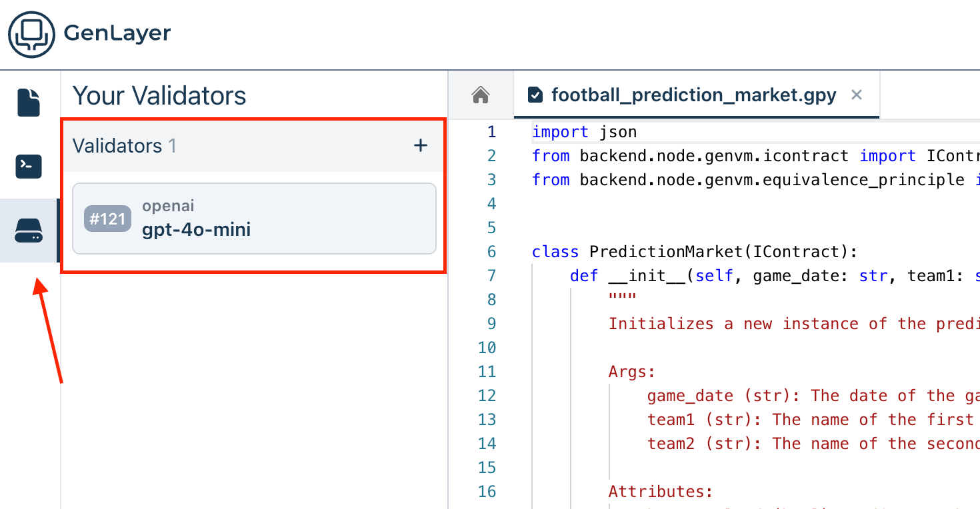The width and height of the screenshot is (980, 509).
Task: Add a new validator with plus icon
Action: 421,145
